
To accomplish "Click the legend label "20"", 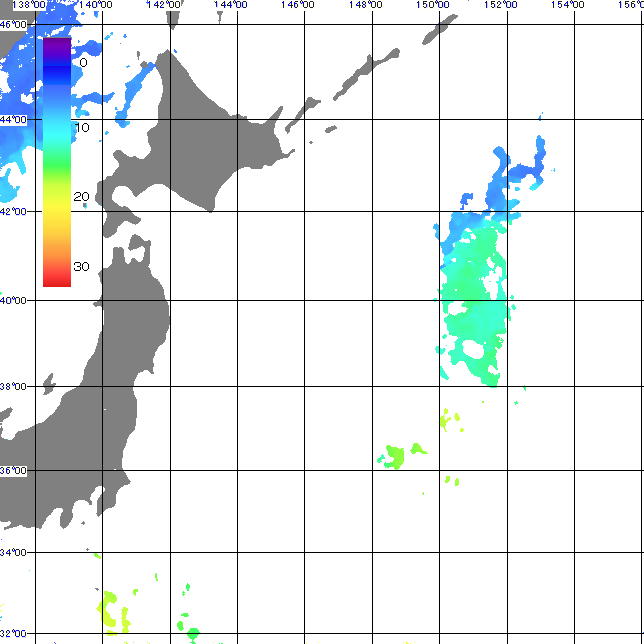I will coord(82,196).
